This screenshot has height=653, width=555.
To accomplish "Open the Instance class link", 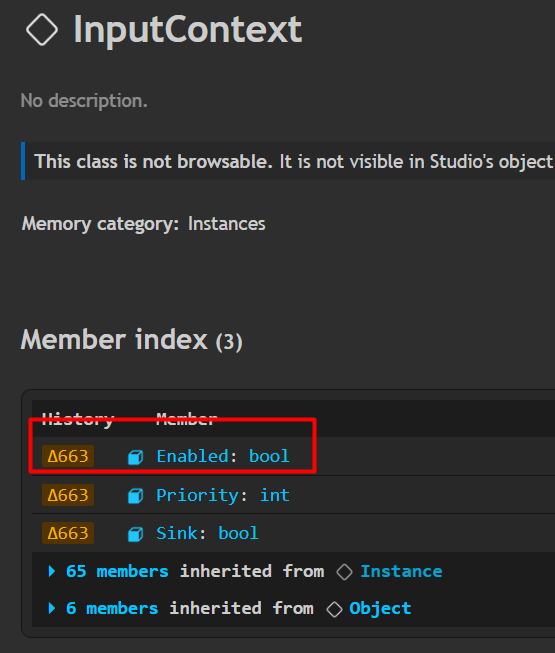I will click(x=401, y=571).
